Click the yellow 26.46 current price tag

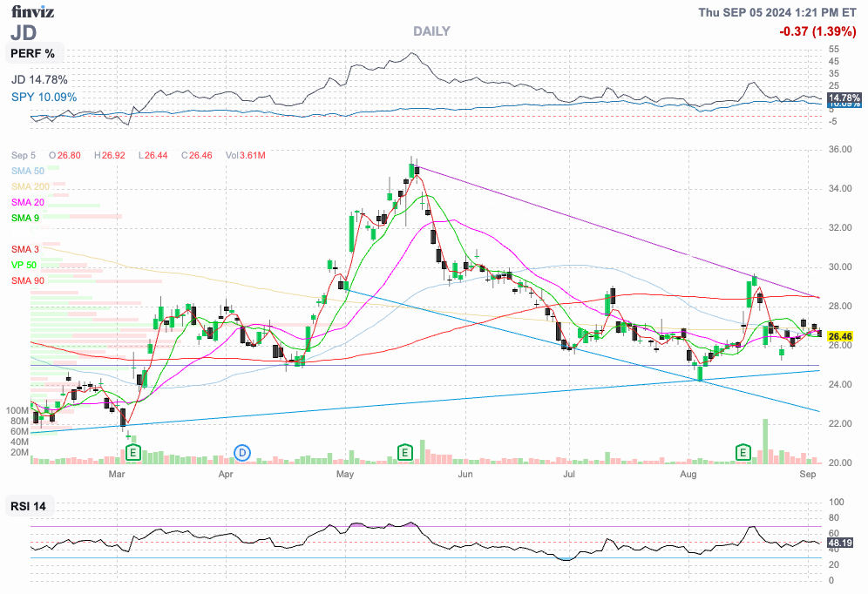pos(840,336)
